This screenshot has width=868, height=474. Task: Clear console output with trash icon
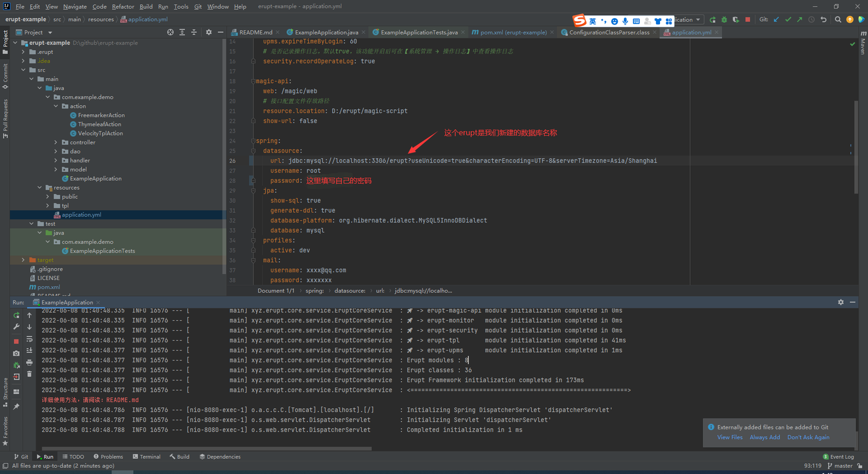pyautogui.click(x=30, y=374)
